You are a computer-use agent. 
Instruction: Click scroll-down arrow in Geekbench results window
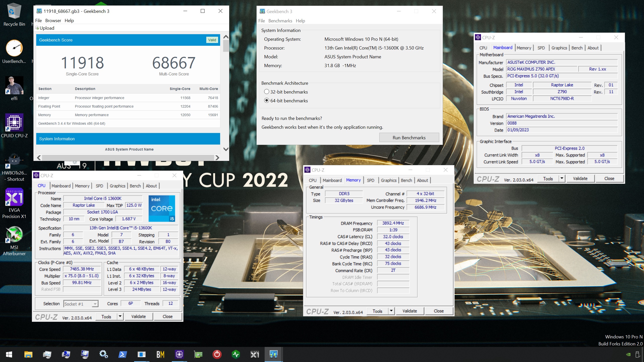click(226, 149)
